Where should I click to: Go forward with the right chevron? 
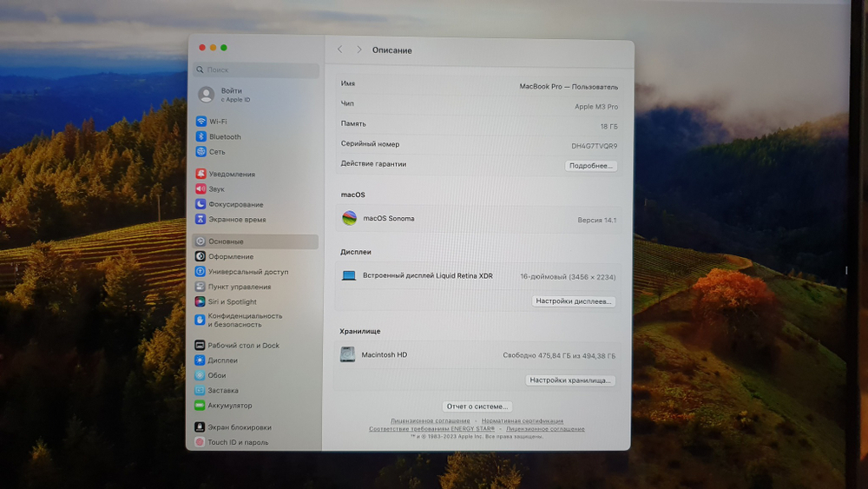[358, 50]
